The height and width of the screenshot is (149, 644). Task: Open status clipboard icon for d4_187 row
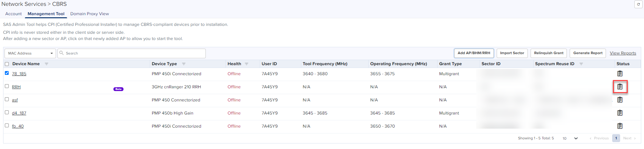coord(620,113)
